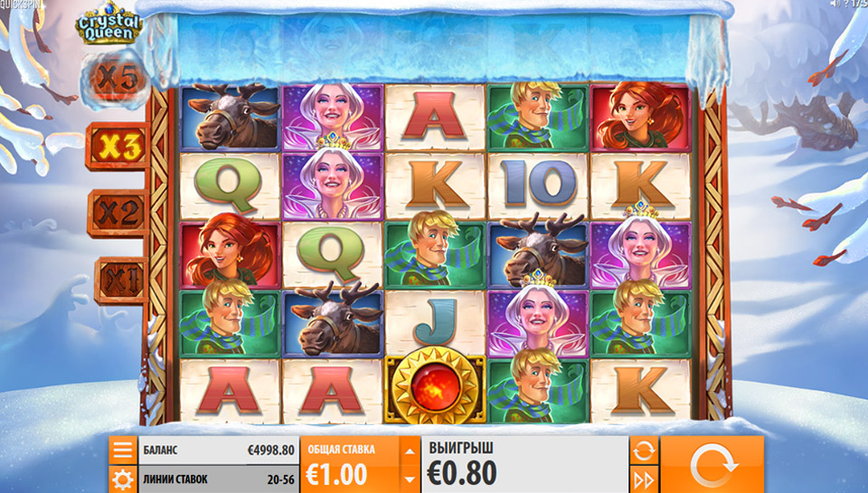This screenshot has height=493, width=868.
Task: Start autoplay with the circular arrows icon
Action: coord(644,450)
